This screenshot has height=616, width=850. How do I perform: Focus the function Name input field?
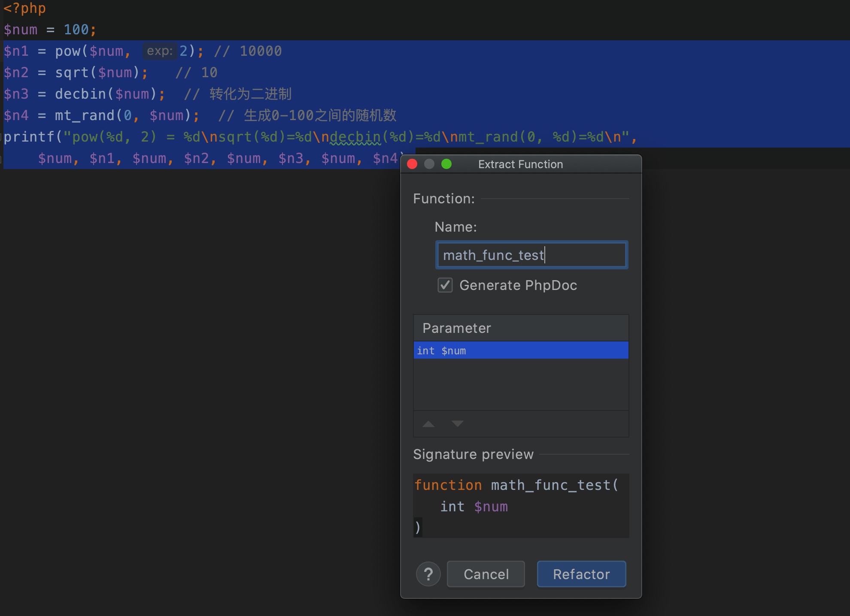tap(531, 255)
